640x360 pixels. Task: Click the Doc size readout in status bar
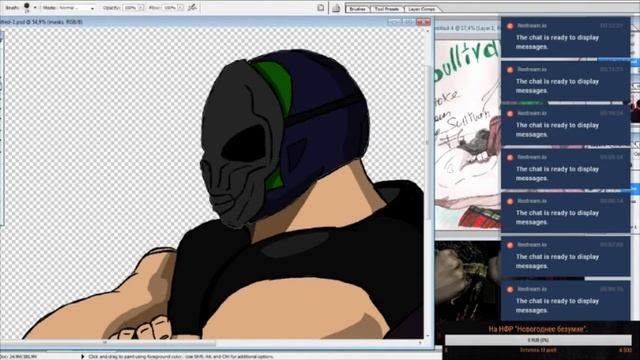(x=18, y=356)
